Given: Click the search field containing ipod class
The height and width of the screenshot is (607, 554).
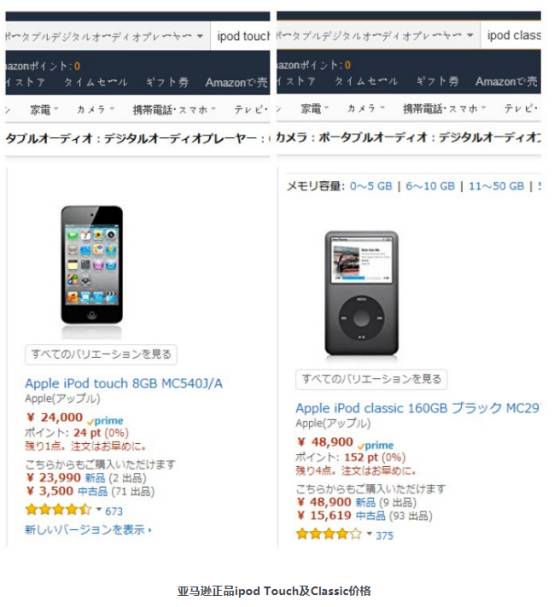Looking at the screenshot, I should [x=511, y=35].
